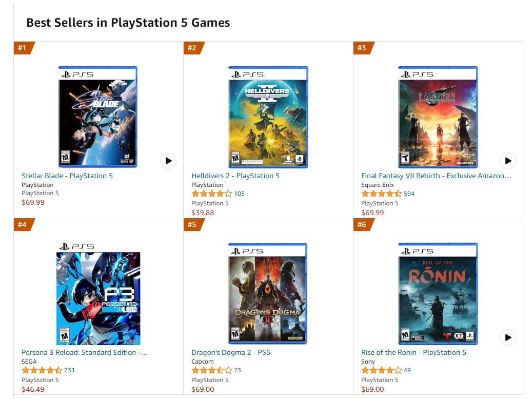Select the $39.88 price for Helldivers 2
The width and height of the screenshot is (532, 399).
203,213
